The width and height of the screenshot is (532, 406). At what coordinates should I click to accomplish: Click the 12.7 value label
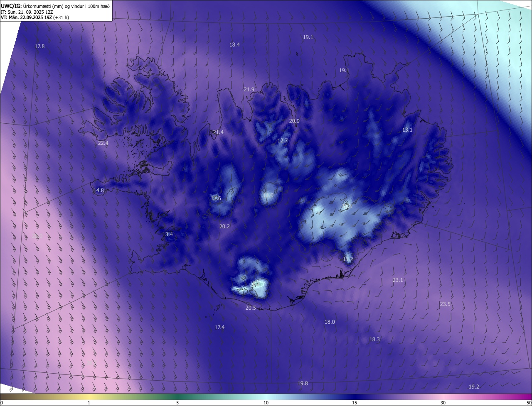coord(283,141)
